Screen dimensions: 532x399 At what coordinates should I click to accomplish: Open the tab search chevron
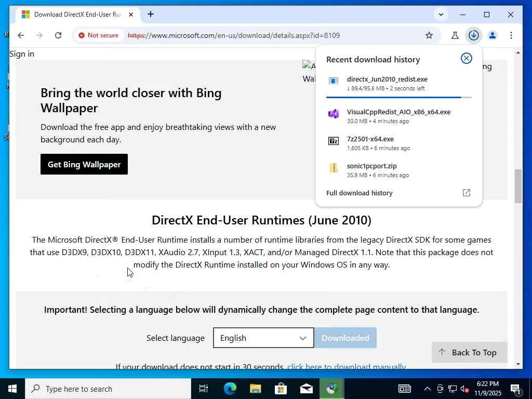tap(441, 15)
